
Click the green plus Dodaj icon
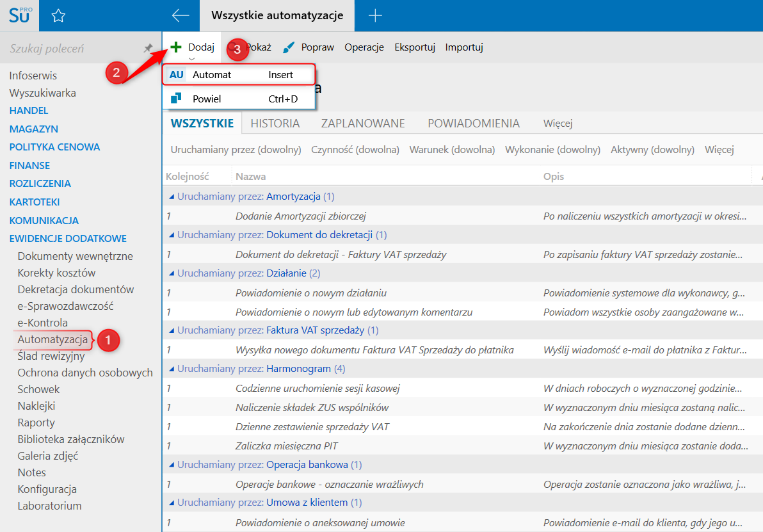176,47
